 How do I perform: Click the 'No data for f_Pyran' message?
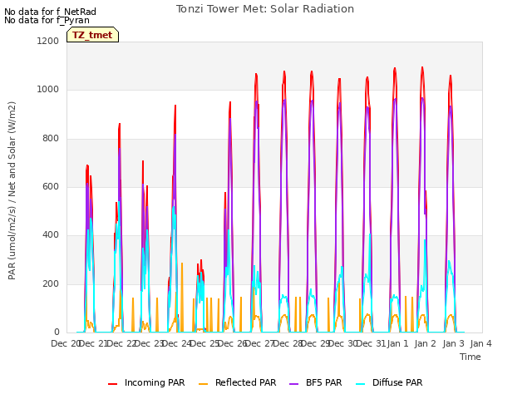[x=47, y=20]
